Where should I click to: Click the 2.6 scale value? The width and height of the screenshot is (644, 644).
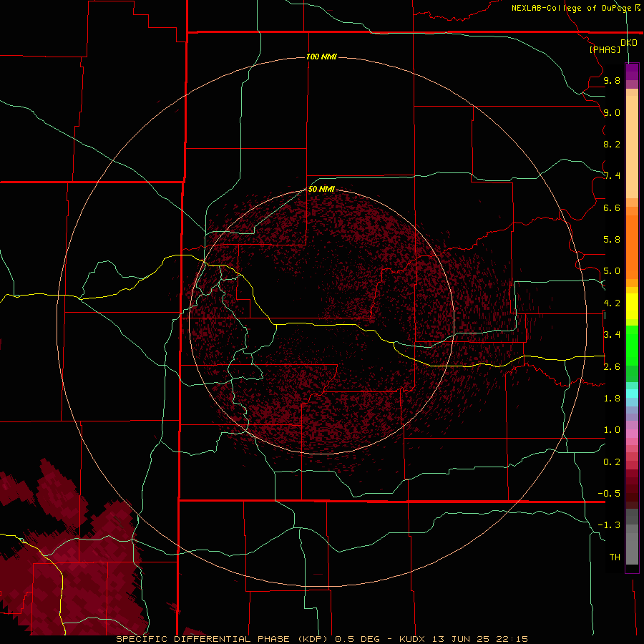coord(612,367)
